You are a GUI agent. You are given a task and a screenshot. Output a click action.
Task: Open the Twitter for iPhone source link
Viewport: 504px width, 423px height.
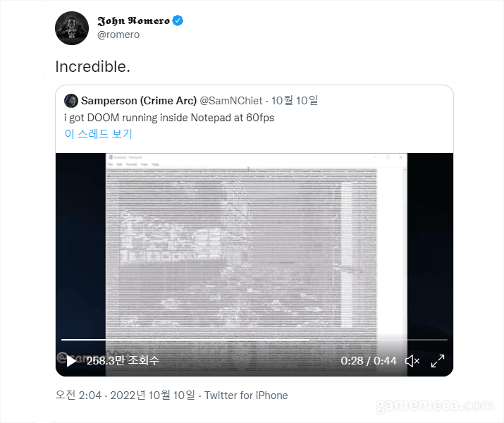coord(246,396)
